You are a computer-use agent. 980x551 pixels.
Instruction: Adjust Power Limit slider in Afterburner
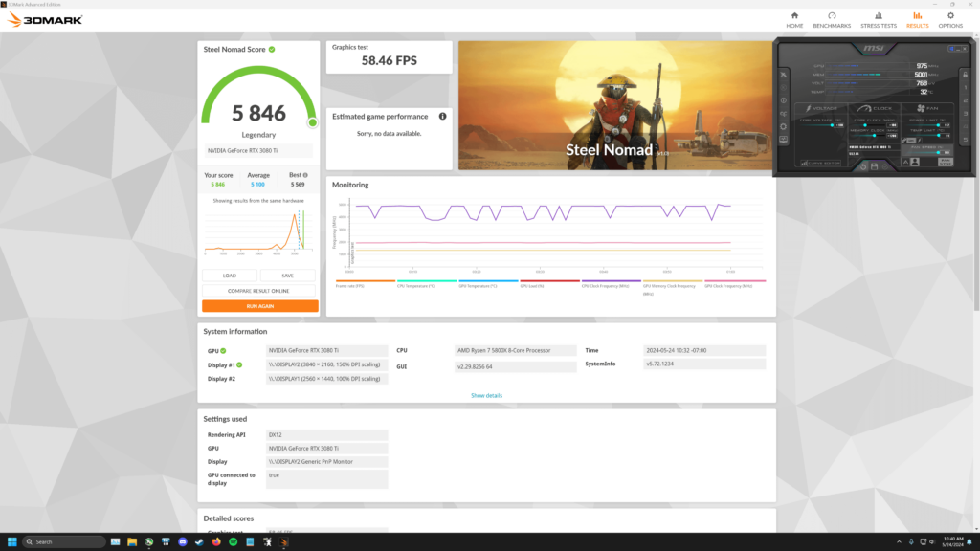[x=924, y=125]
